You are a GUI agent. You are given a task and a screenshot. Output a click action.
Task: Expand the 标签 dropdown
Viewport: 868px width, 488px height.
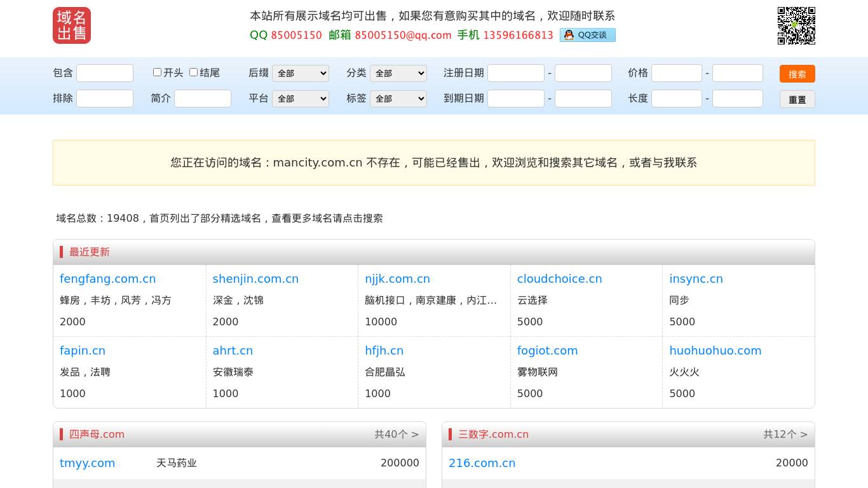398,99
